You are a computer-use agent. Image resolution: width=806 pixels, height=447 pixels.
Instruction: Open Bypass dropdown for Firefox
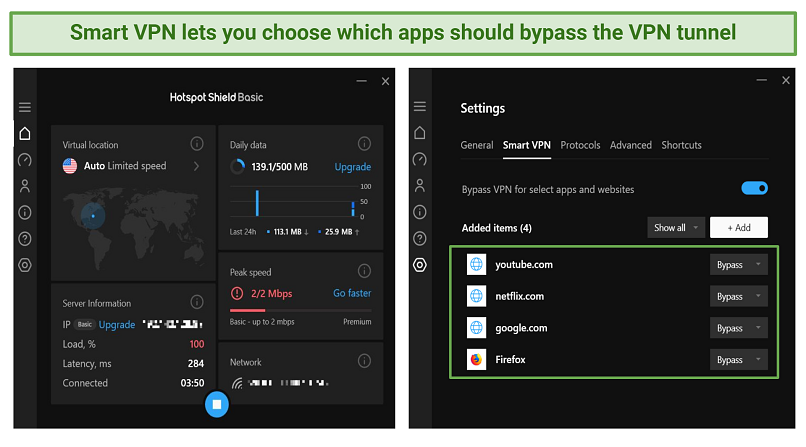coord(739,360)
